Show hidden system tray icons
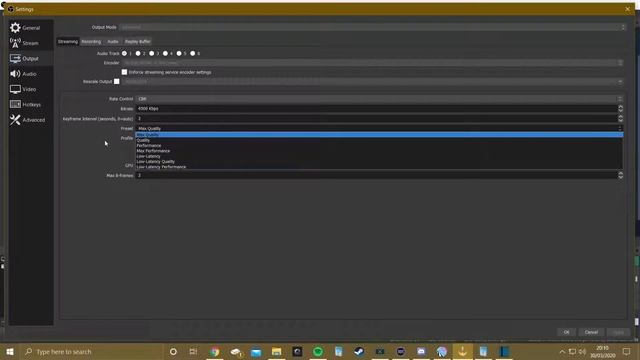This screenshot has height=360, width=640. tap(562, 351)
